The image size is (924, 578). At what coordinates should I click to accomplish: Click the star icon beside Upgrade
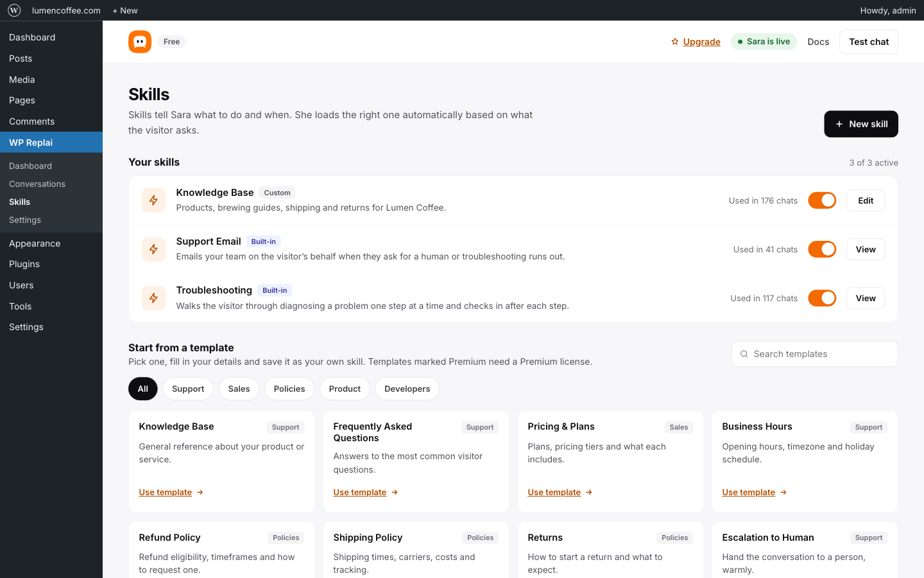(675, 42)
